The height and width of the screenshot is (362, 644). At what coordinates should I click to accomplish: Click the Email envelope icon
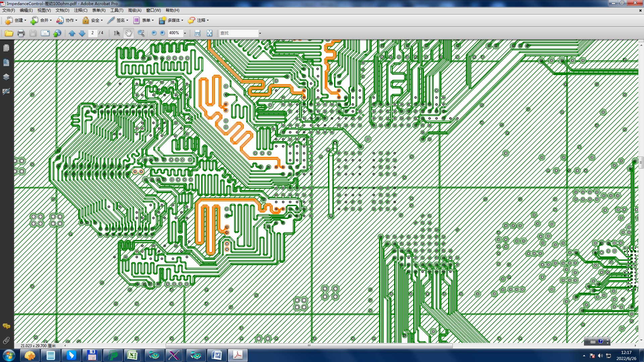(45, 33)
